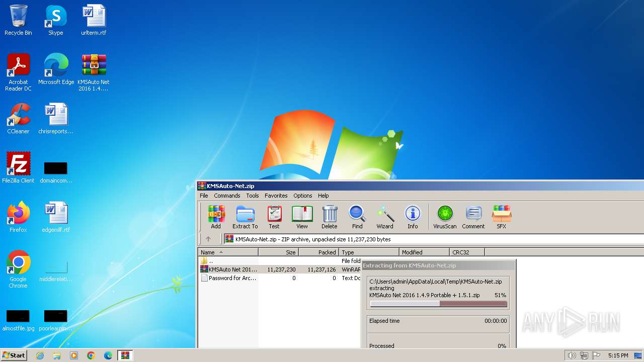Click the Test archive icon
The width and height of the screenshot is (644, 362).
(x=274, y=217)
